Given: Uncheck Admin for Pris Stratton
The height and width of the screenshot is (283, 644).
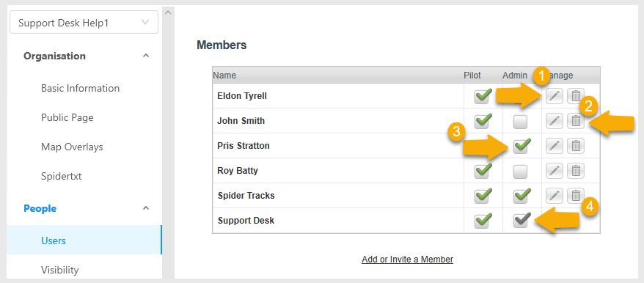Looking at the screenshot, I should tap(522, 146).
